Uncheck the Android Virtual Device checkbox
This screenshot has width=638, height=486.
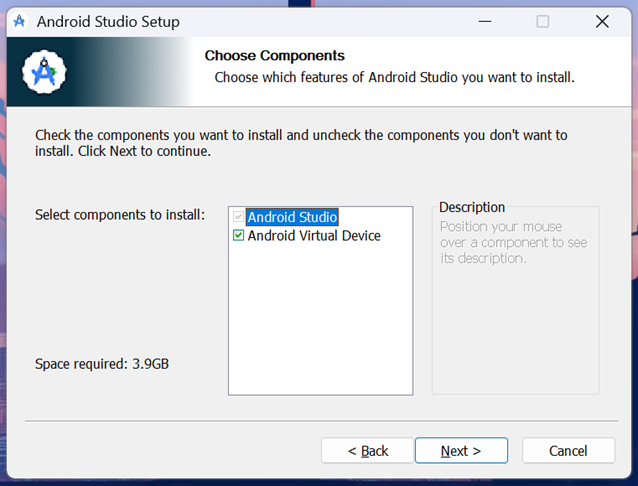tap(238, 235)
